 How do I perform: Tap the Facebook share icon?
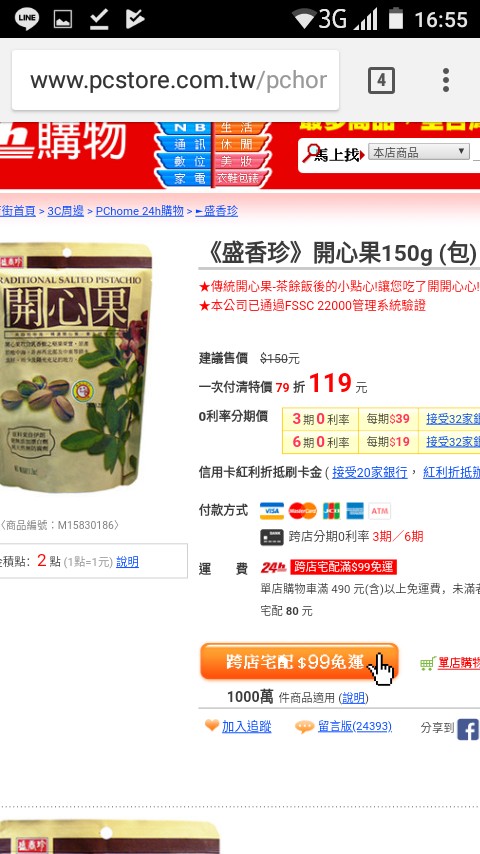(x=468, y=729)
